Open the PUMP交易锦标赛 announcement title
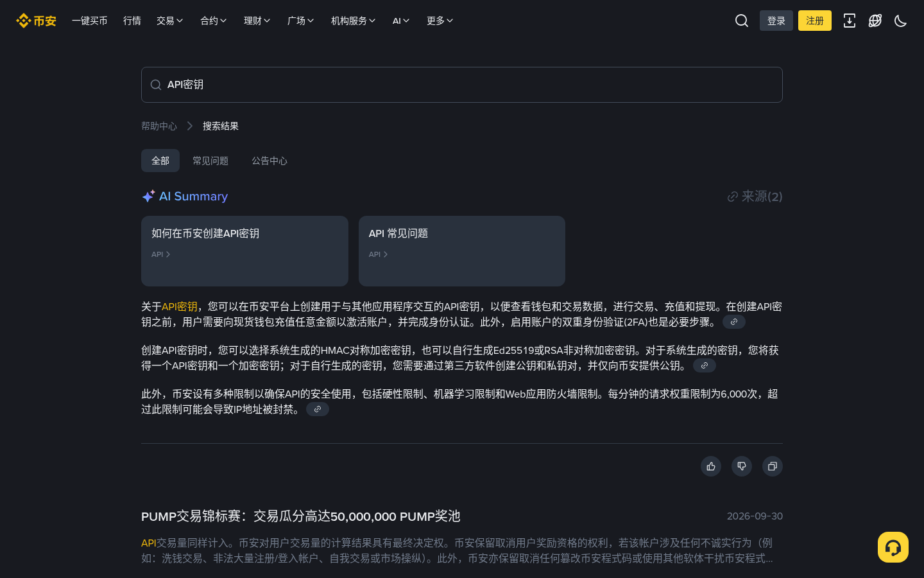 coord(300,516)
